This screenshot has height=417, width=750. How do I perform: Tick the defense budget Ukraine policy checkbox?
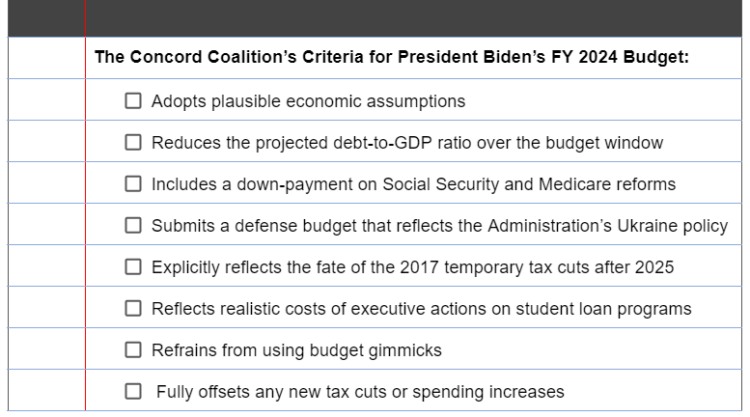point(133,225)
